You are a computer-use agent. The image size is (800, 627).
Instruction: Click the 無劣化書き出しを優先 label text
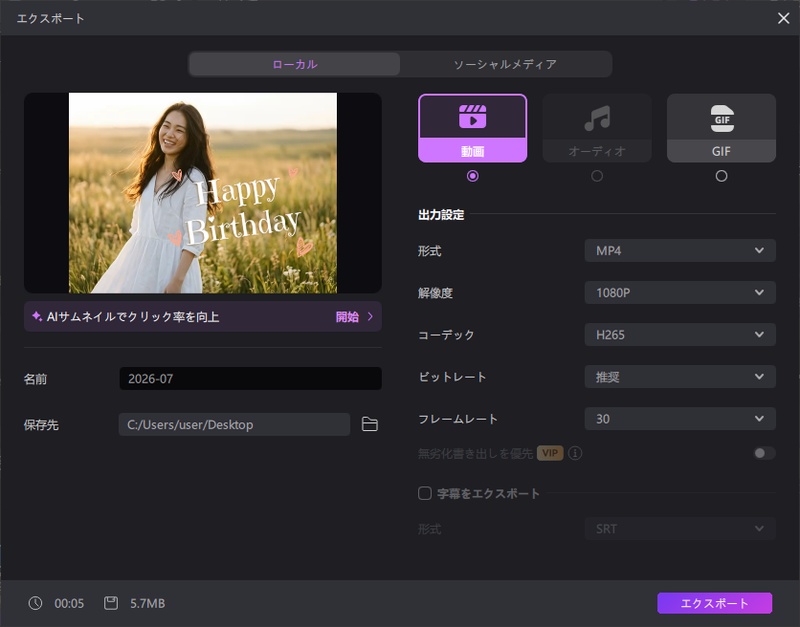[476, 453]
